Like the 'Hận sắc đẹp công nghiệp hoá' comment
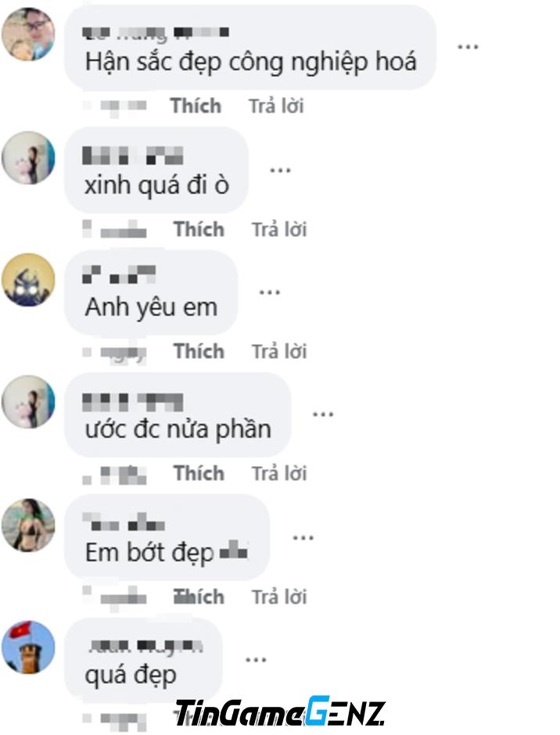Screen dimensions: 560x735 196,106
